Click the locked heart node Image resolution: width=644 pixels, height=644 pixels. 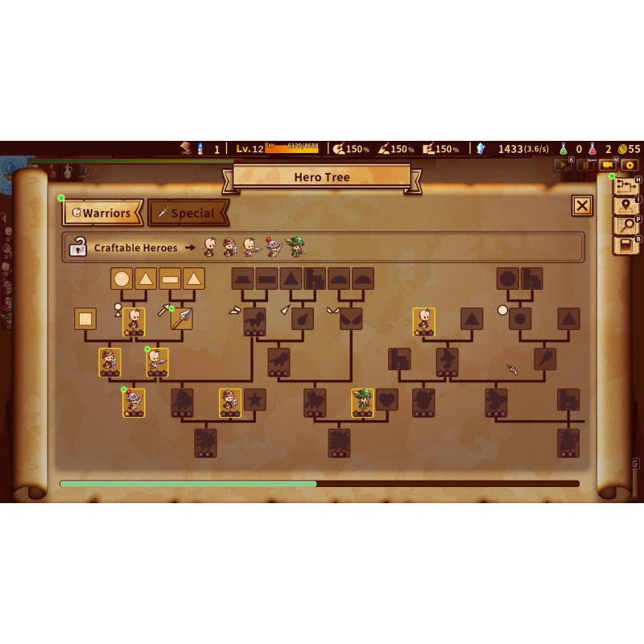387,399
